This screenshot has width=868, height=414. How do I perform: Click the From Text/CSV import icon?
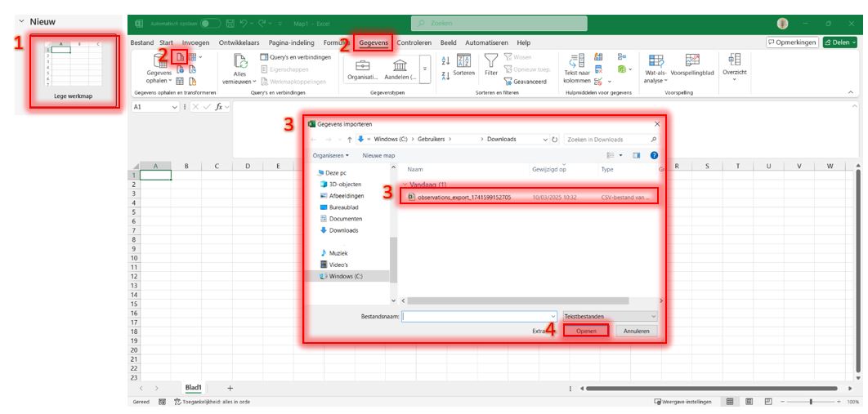tap(180, 57)
